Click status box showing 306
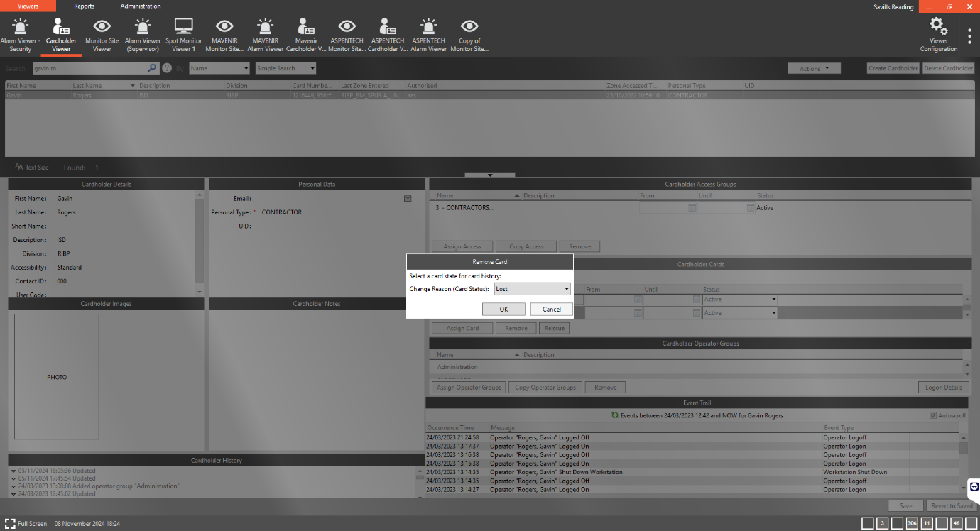980x531 pixels. click(912, 523)
